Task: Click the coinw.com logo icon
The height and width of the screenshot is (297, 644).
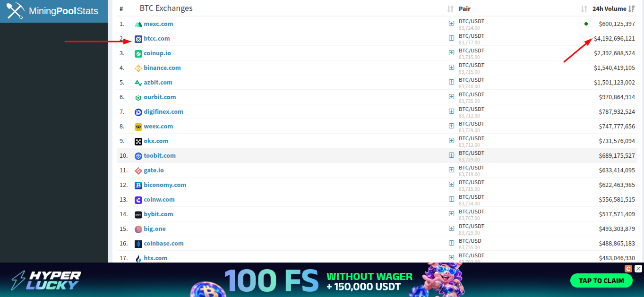Action: pyautogui.click(x=138, y=200)
